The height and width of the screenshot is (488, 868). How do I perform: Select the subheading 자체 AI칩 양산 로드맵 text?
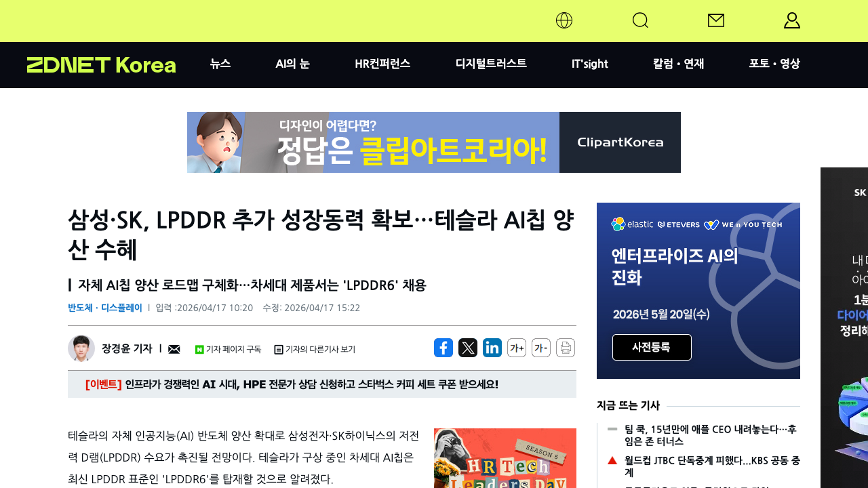[x=252, y=285]
